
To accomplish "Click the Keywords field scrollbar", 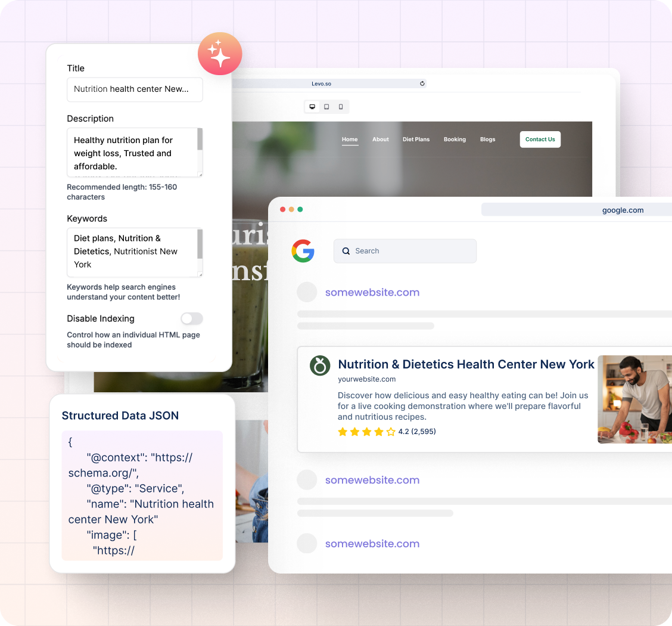I will [200, 244].
